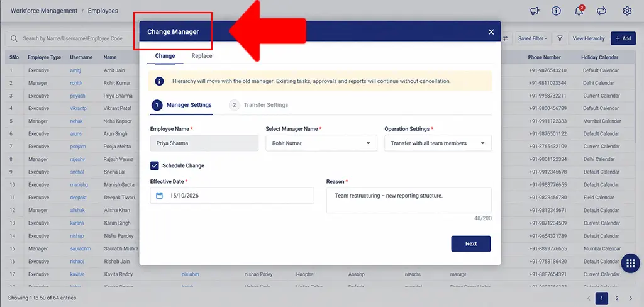Select the Manager Settings step
The image size is (644, 307).
182,105
